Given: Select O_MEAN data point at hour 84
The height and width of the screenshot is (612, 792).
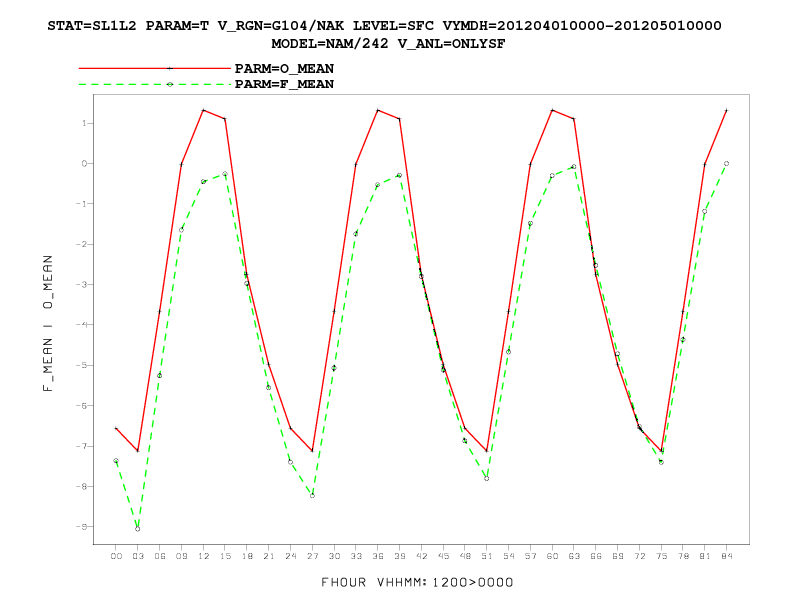Looking at the screenshot, I should click(726, 110).
